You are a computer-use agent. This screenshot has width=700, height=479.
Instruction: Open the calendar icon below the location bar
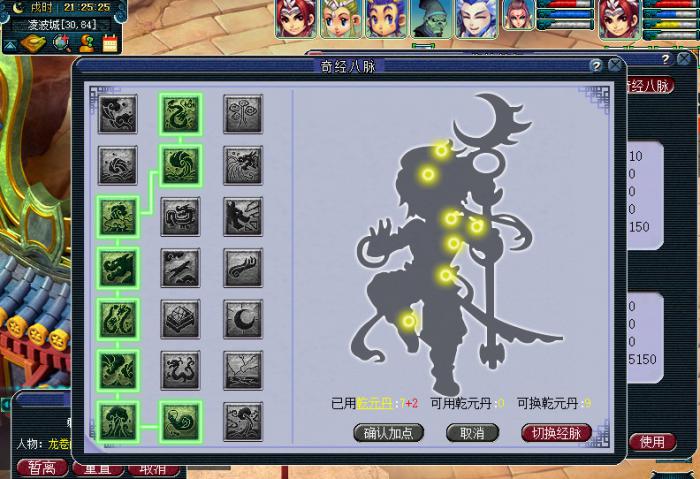(110, 43)
